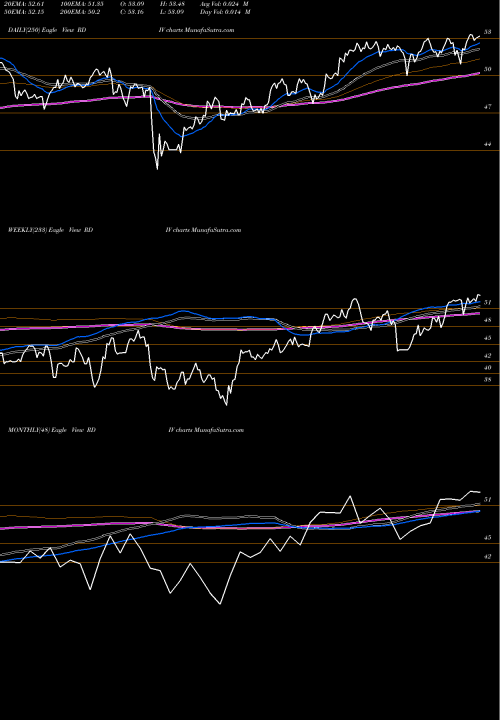Image resolution: width=500 pixels, height=720 pixels.
Task: Click the 47 price label on daily chart
Action: tap(488, 107)
